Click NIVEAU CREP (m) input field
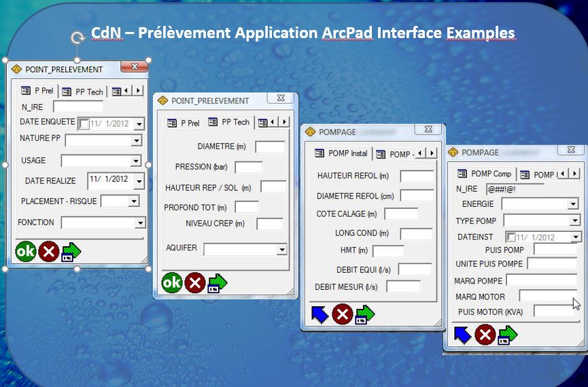 [x=270, y=224]
